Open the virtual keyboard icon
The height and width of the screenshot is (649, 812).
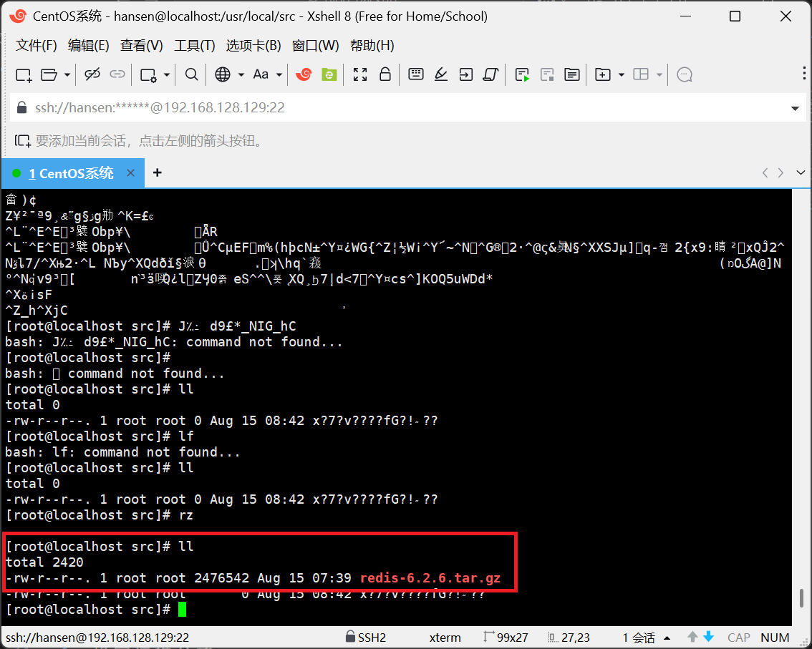pos(415,74)
